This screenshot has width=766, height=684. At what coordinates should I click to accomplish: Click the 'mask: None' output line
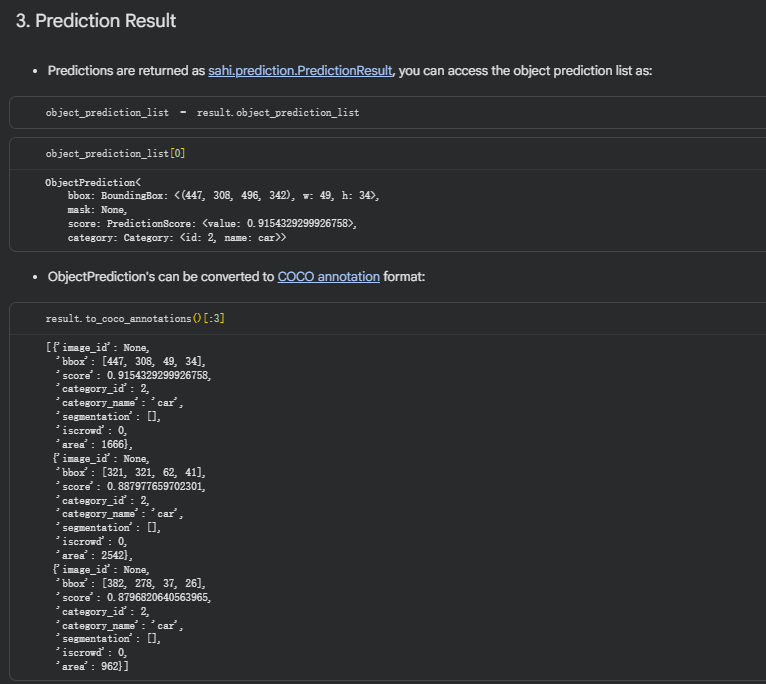pos(97,210)
